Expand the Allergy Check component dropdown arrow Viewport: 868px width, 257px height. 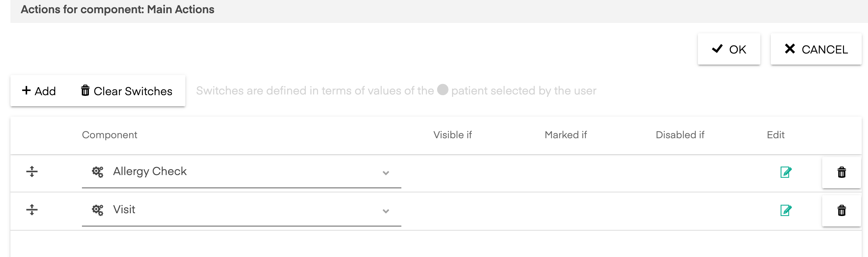(x=386, y=173)
